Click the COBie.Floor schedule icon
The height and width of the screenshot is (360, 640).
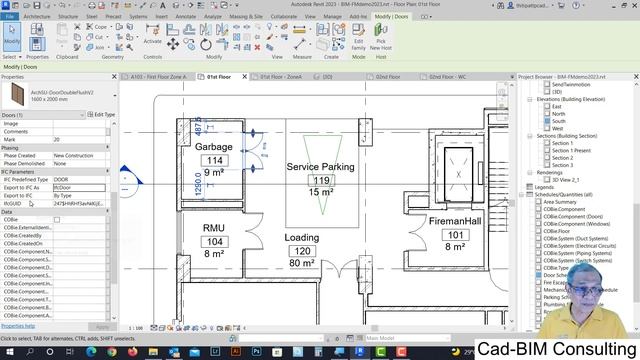(x=539, y=231)
